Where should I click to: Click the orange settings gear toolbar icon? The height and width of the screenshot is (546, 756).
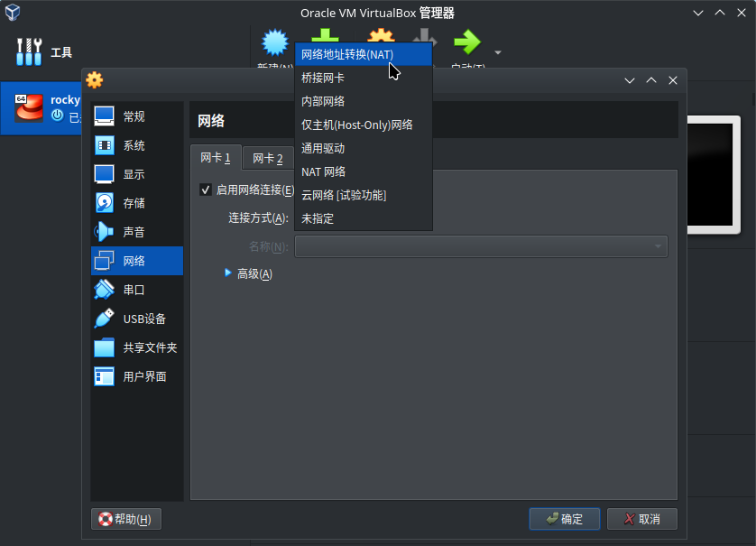(x=382, y=35)
